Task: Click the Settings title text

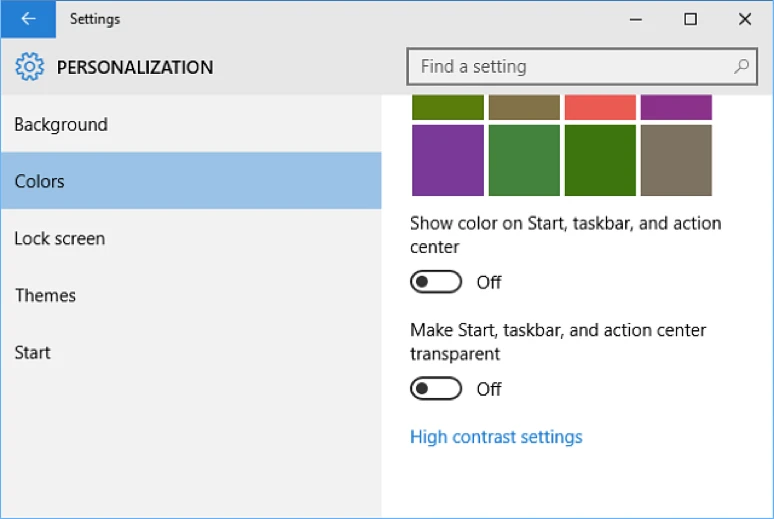Action: pyautogui.click(x=95, y=19)
